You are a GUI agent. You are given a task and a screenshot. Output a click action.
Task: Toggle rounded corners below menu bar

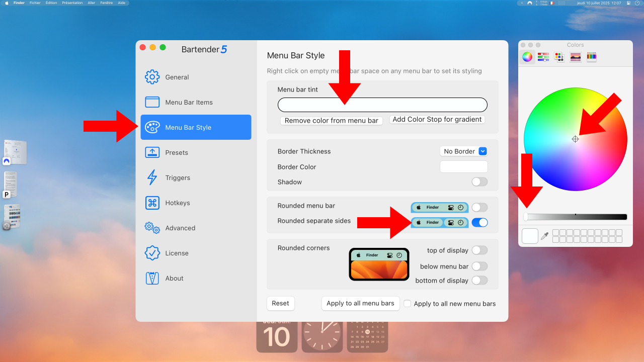479,266
